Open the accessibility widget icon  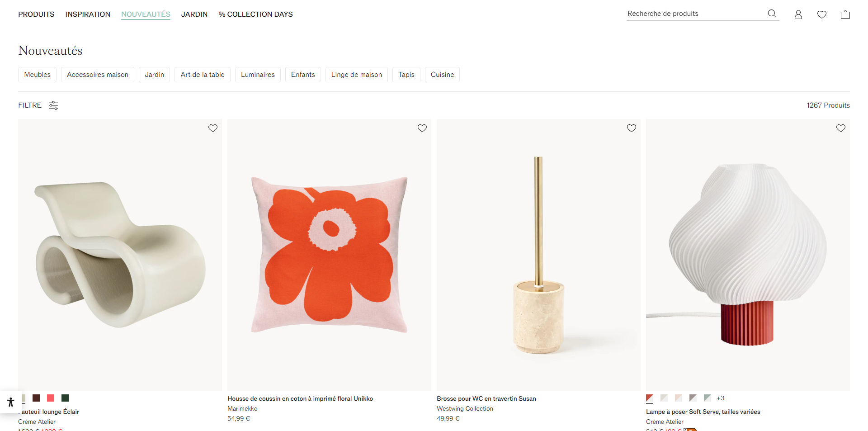11,402
